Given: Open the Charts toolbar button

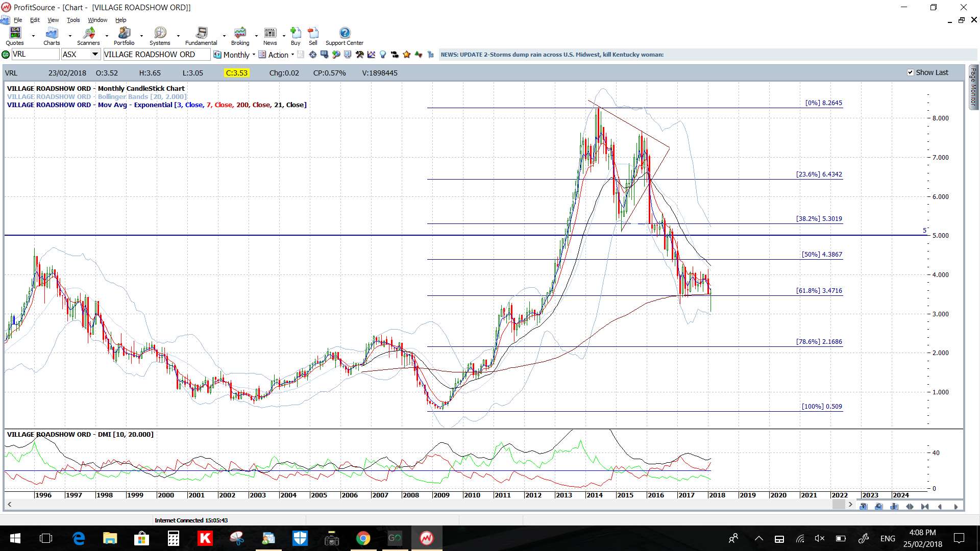Looking at the screenshot, I should point(52,36).
